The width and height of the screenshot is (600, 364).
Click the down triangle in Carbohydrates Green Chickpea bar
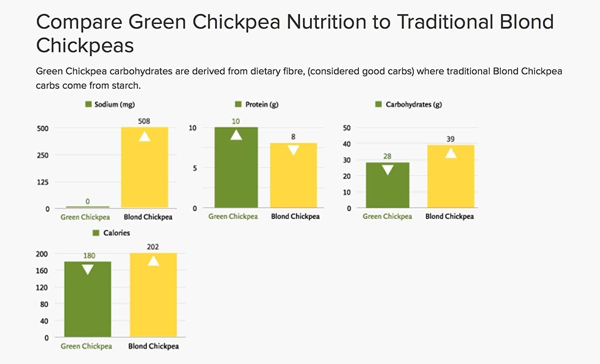pos(387,170)
